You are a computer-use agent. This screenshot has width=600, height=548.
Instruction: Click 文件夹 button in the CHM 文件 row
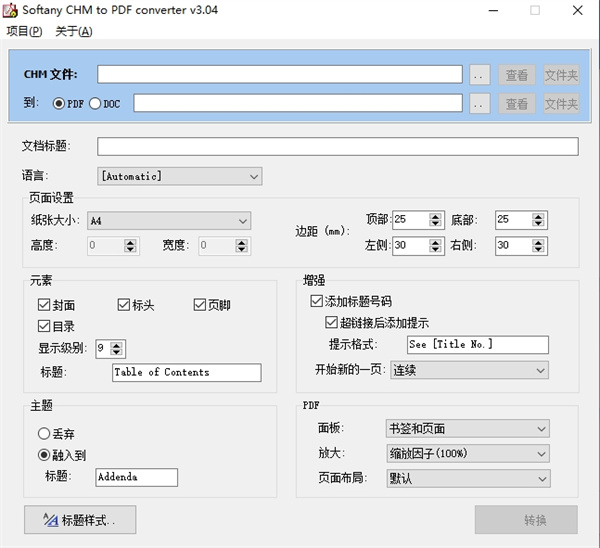coord(561,75)
